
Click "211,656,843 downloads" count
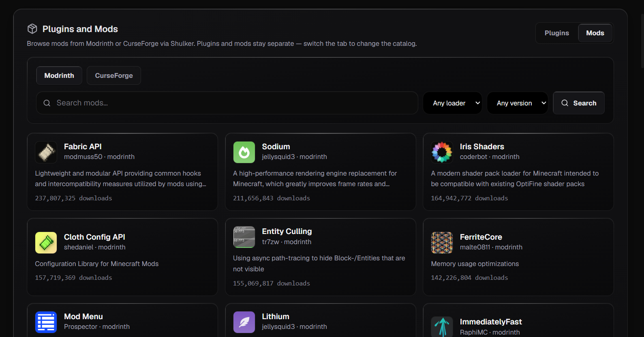coord(272,198)
